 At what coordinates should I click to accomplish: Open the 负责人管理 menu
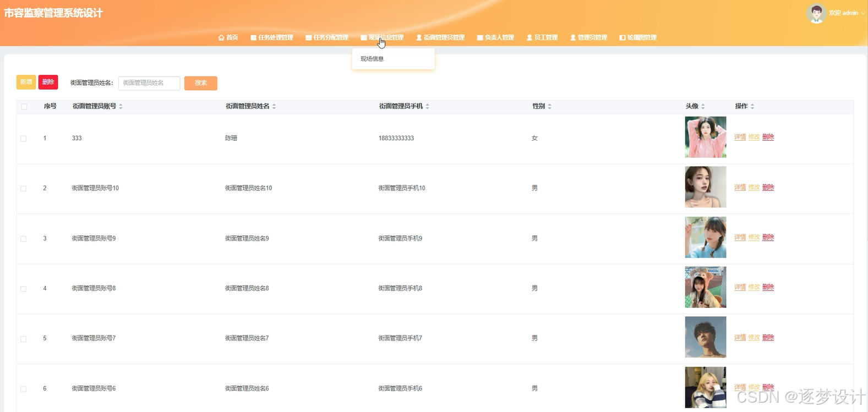495,37
